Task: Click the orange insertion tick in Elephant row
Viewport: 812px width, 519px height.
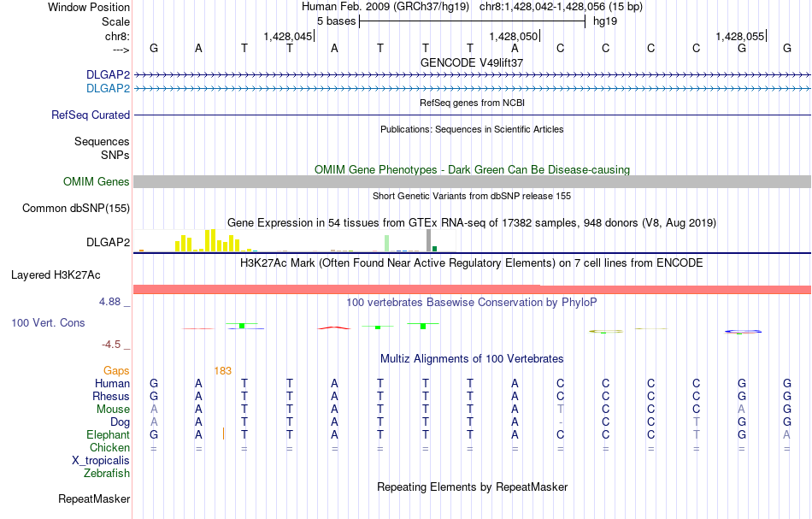Action: (x=223, y=434)
